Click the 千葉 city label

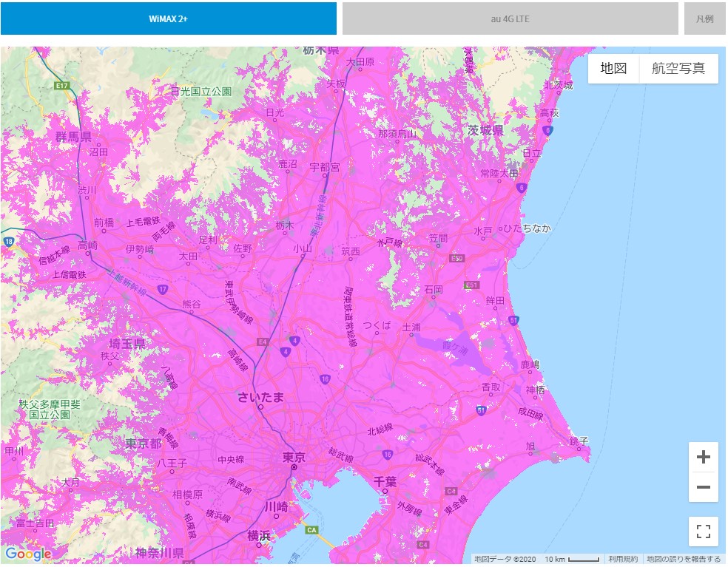tap(385, 481)
